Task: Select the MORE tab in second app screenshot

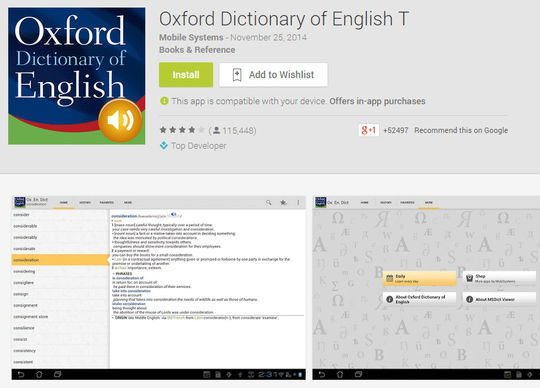Action: [429, 203]
